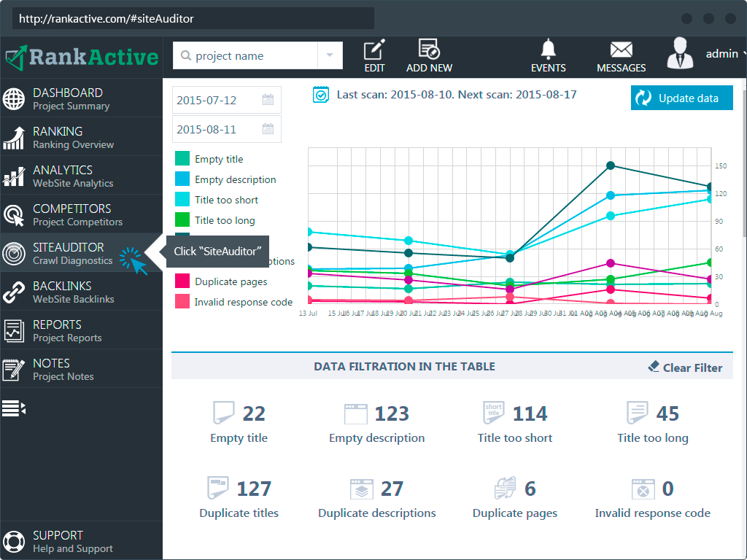Open ADD NEW project icon
The width and height of the screenshot is (747, 560).
429,50
